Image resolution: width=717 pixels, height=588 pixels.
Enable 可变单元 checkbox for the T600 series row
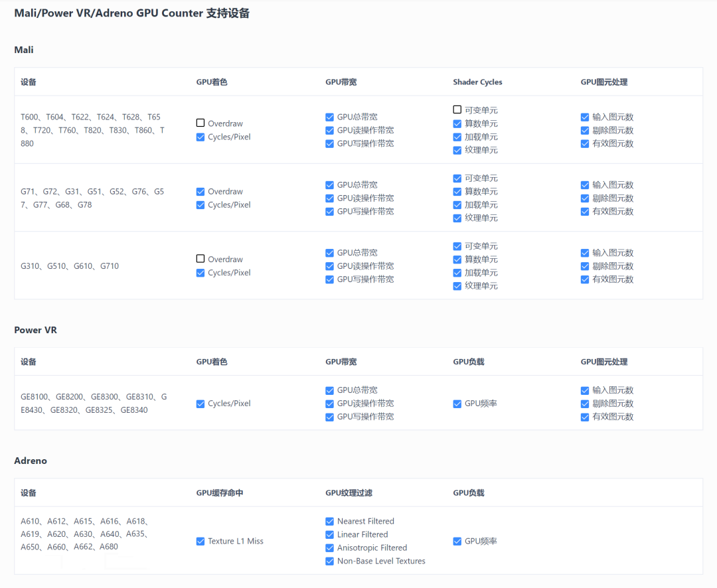[457, 110]
